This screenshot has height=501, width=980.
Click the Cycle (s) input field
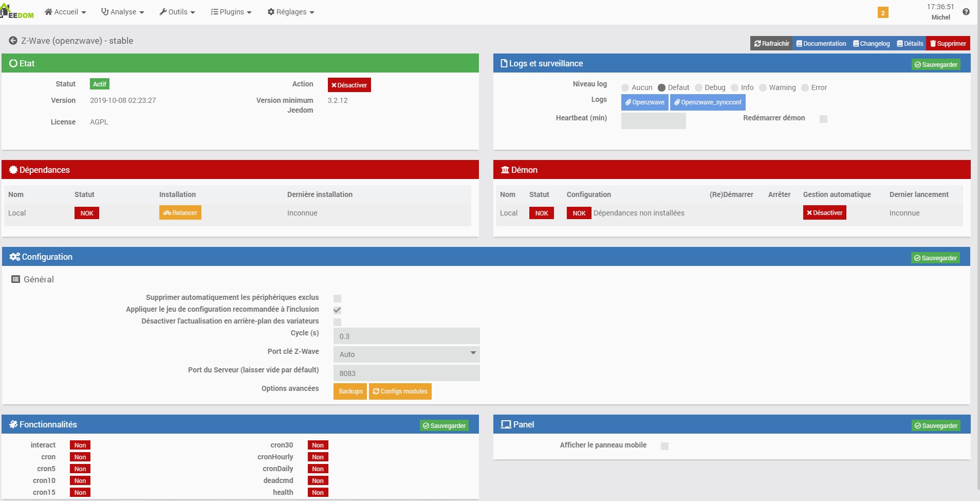point(406,336)
